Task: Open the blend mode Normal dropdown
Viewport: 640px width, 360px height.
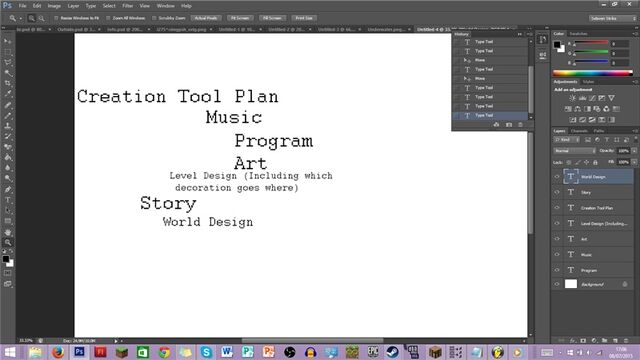Action: pyautogui.click(x=575, y=151)
